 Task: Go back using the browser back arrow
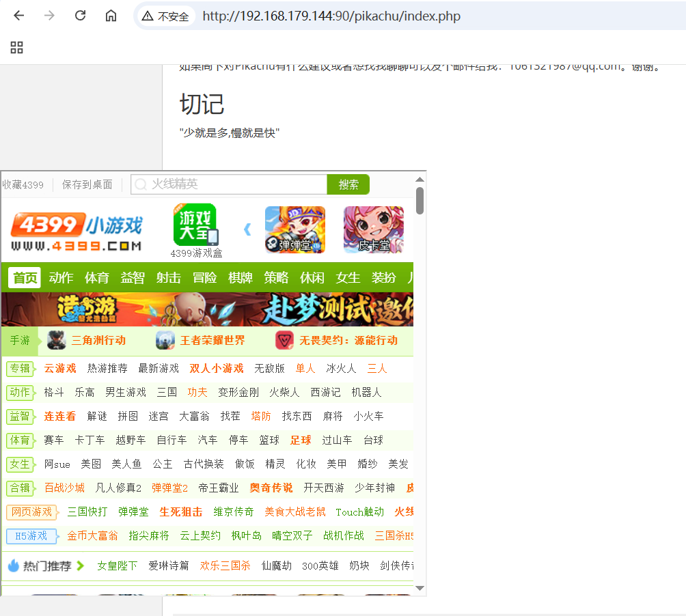[19, 16]
